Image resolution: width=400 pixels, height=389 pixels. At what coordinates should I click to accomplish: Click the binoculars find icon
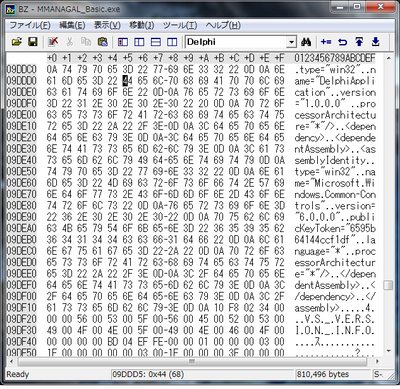click(306, 42)
